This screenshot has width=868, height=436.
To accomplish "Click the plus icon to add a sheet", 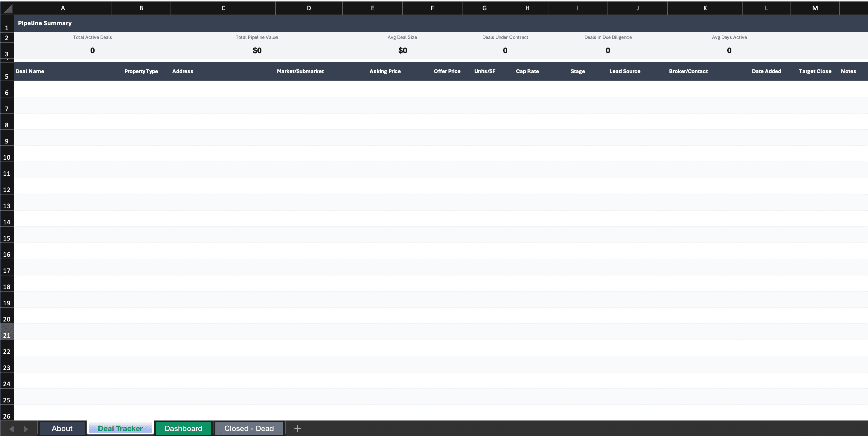I will [297, 428].
